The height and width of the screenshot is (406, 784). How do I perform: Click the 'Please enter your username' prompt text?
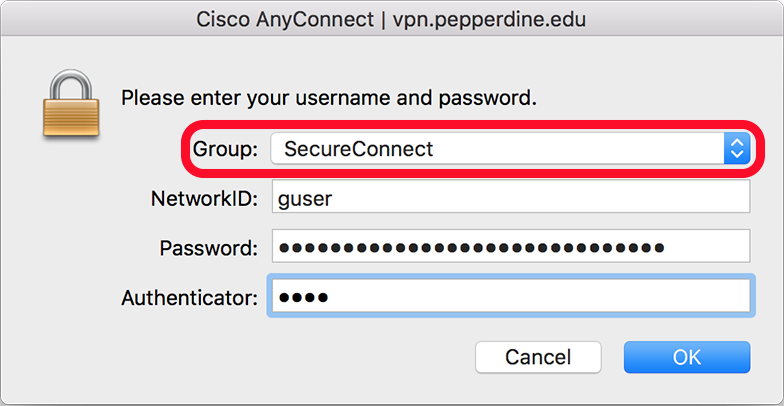[x=329, y=98]
